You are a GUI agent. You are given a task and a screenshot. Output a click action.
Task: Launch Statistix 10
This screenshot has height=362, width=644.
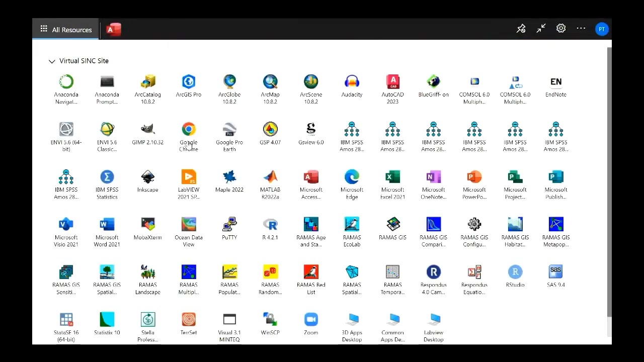107,324
